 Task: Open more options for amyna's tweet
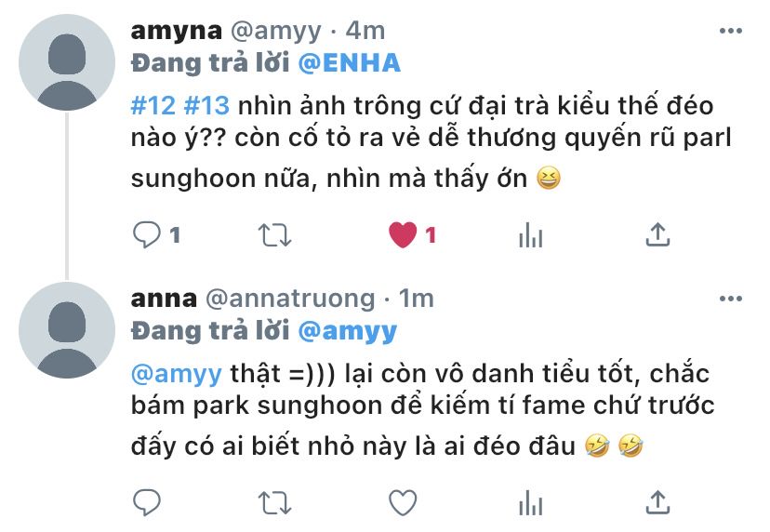click(730, 31)
